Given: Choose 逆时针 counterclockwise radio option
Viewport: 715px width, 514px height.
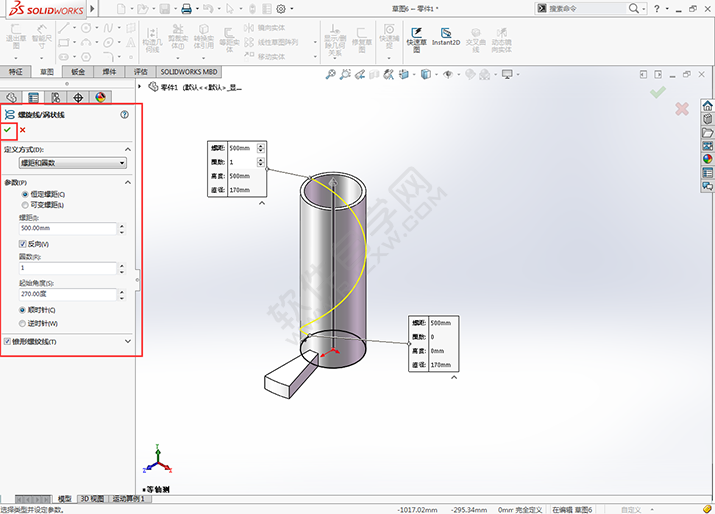Looking at the screenshot, I should pos(24,324).
